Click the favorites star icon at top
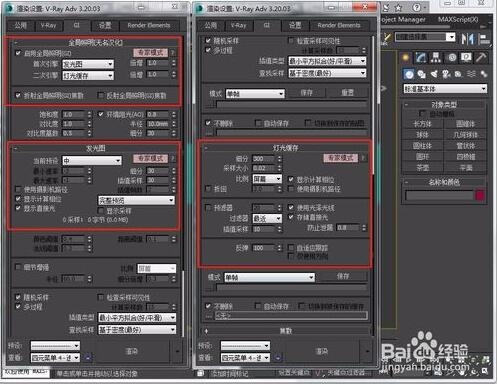498x384 pixels. pos(399,7)
